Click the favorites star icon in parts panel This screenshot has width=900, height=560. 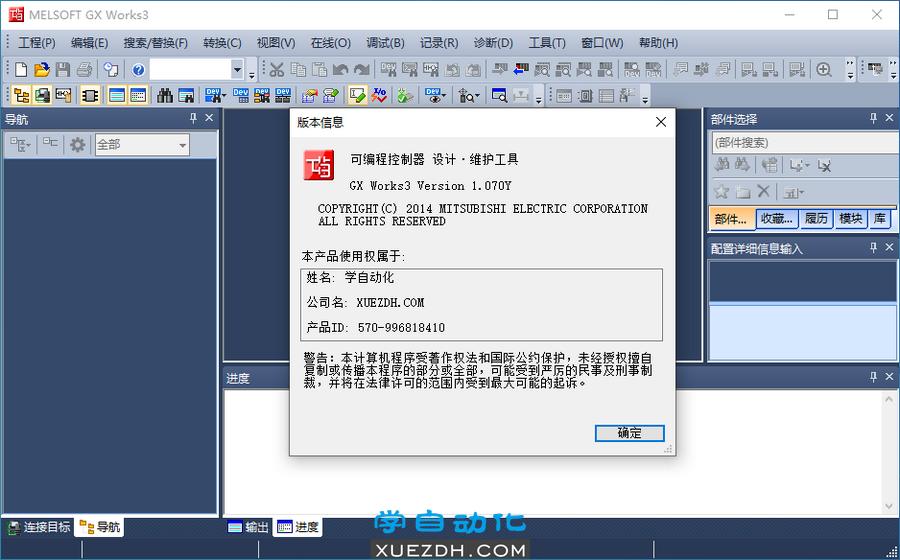[x=721, y=192]
